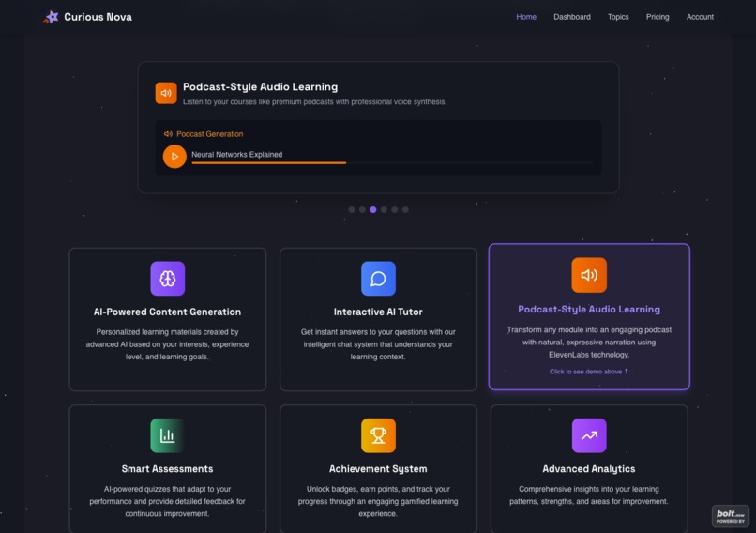Click the Podcast-Style Audio Learning demo heading
This screenshot has width=756, height=533.
[x=261, y=87]
